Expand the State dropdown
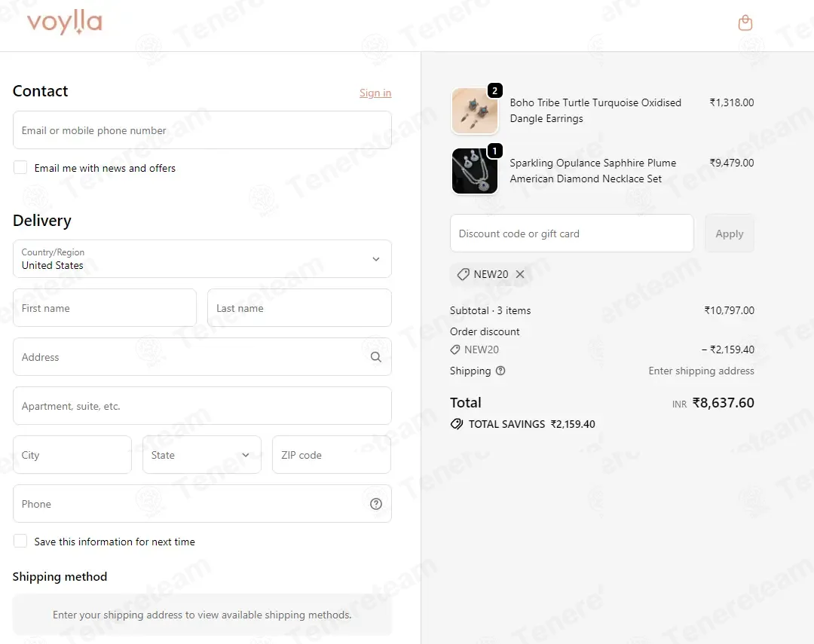Image resolution: width=814 pixels, height=644 pixels. 201,455
